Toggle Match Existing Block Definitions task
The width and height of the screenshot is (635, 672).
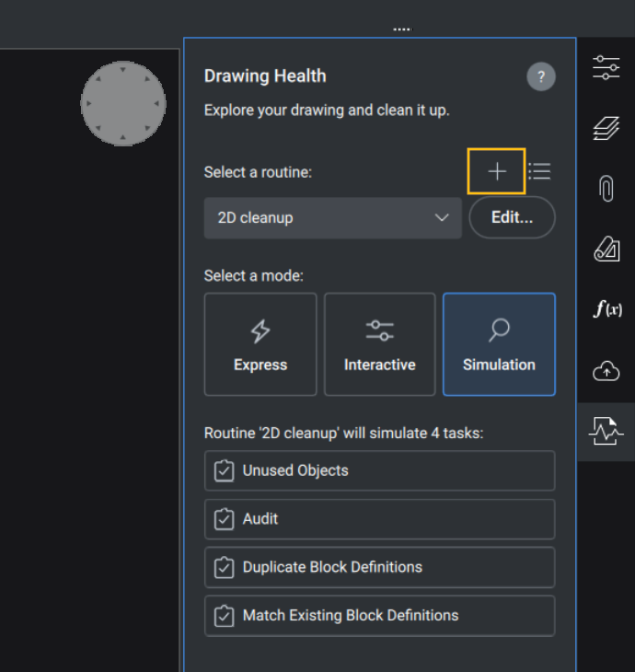pyautogui.click(x=380, y=616)
